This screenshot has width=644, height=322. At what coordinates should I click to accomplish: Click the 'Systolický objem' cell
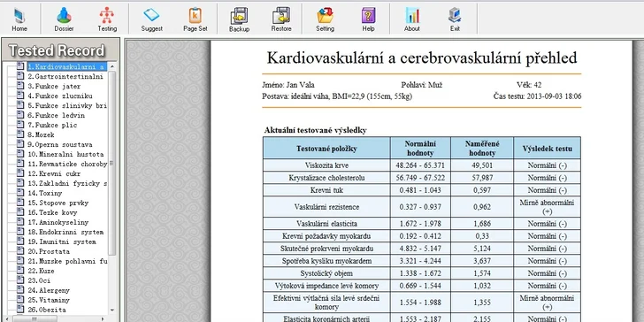[326, 273]
